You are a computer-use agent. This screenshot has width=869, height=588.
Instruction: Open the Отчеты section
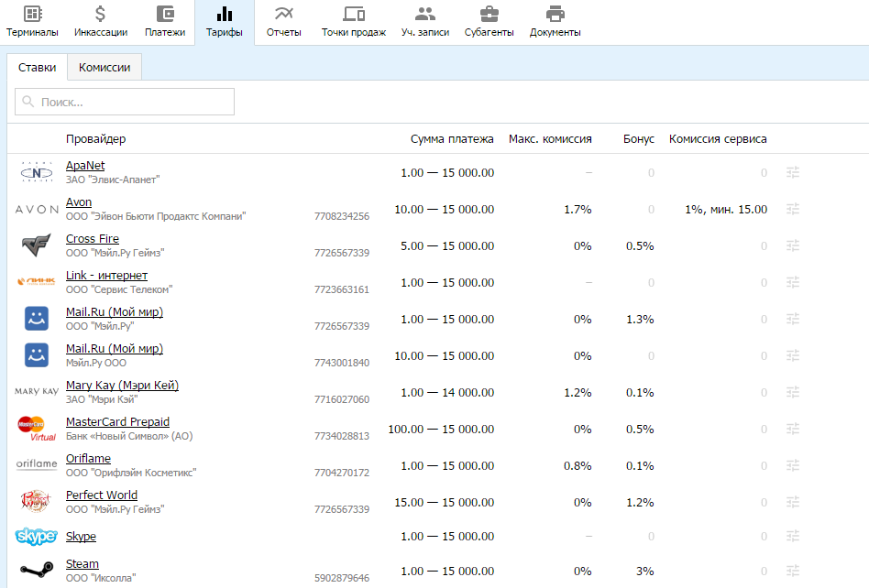pos(284,22)
